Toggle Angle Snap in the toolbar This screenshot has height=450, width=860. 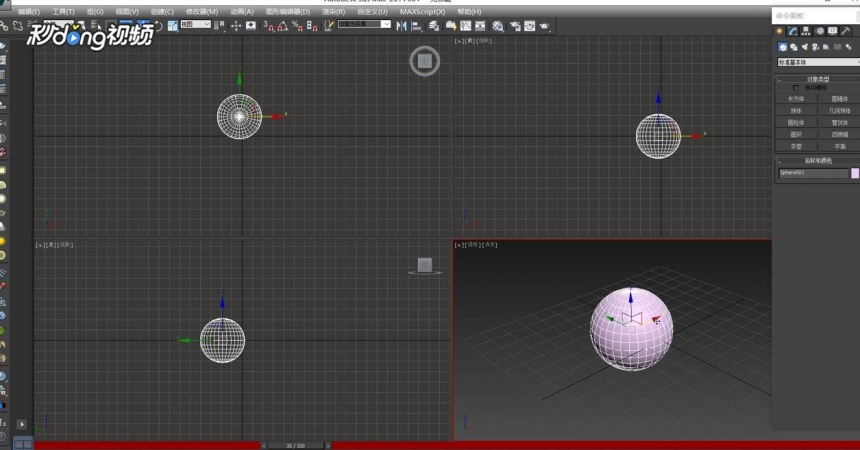point(283,26)
